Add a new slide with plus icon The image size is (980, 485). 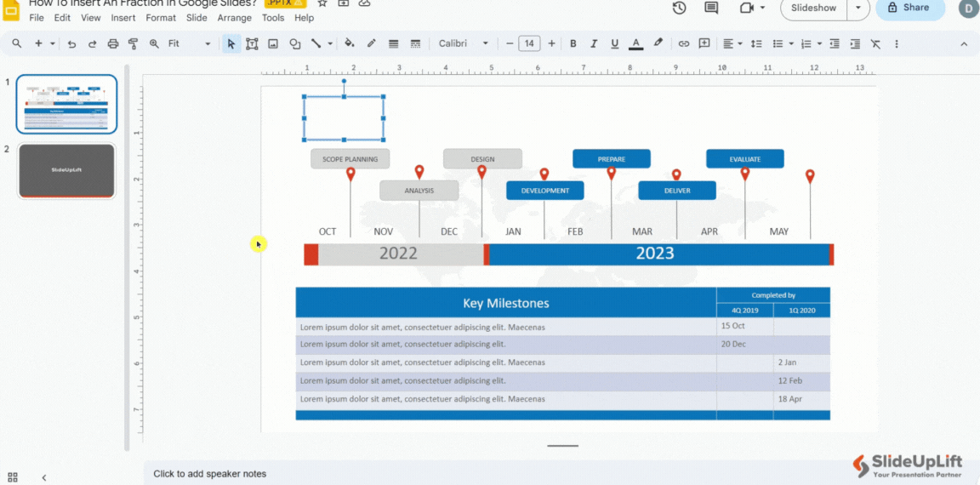pos(39,43)
